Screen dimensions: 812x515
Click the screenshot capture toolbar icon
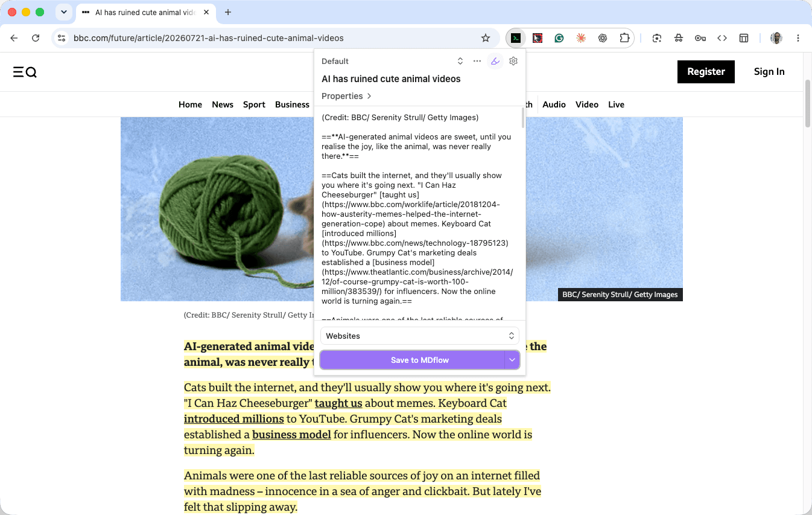tap(657, 38)
